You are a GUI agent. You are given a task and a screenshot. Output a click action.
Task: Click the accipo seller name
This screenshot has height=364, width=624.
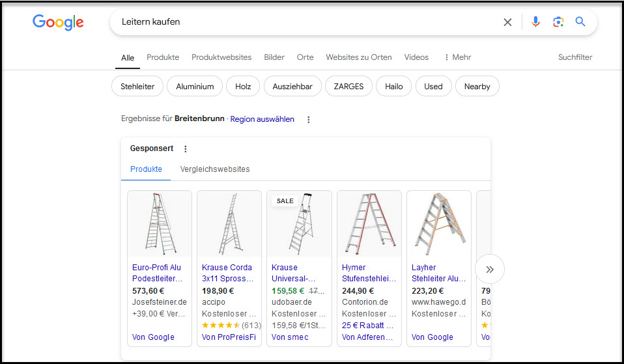pos(213,302)
